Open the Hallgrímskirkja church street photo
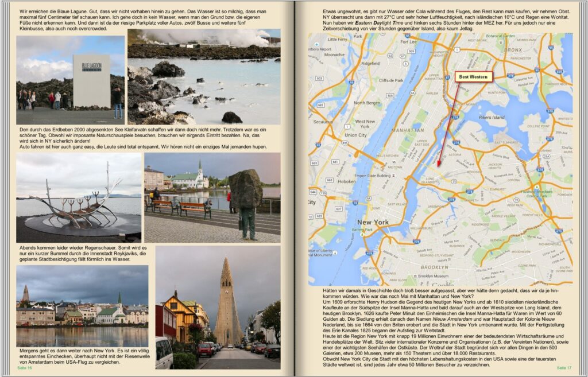 click(218, 308)
